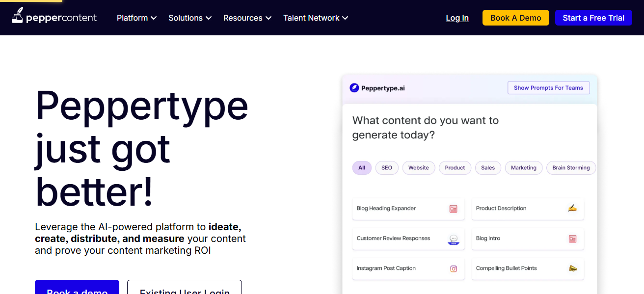Click 'What content do you want to generate today?' text
Image resolution: width=644 pixels, height=294 pixels.
click(x=425, y=128)
